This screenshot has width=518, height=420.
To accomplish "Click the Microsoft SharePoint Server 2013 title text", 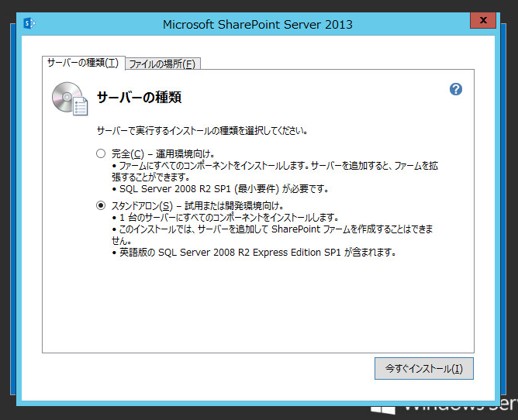I will click(257, 25).
